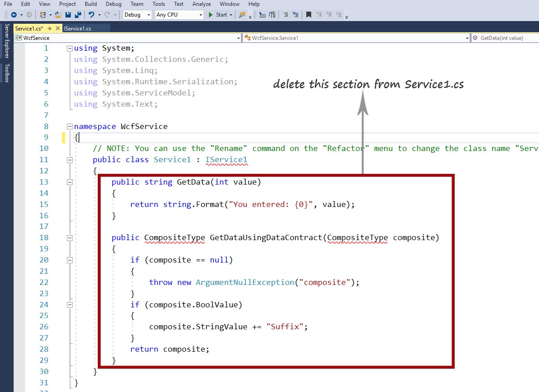539x392 pixels.
Task: Pin the Service1.cs tab
Action: (x=50, y=28)
